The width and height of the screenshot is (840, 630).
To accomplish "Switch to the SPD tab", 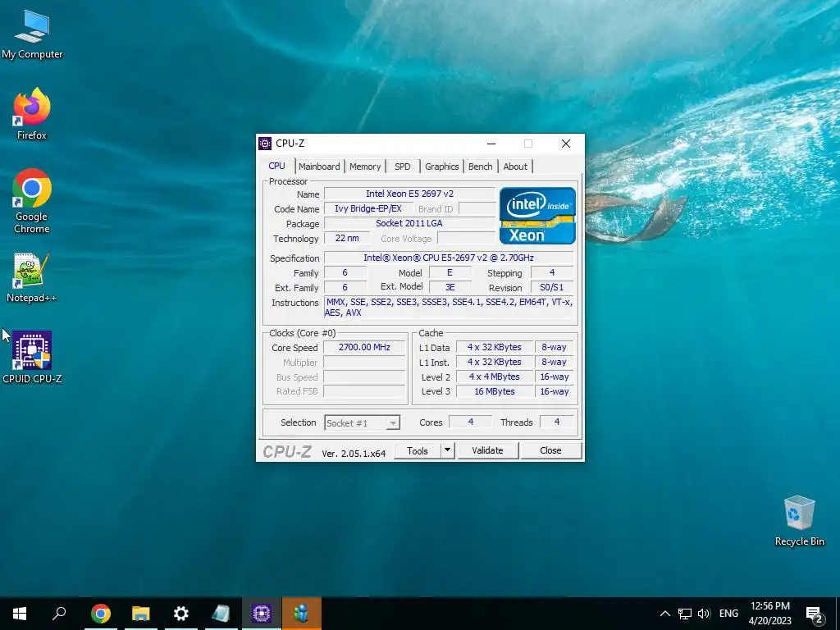I will point(402,167).
